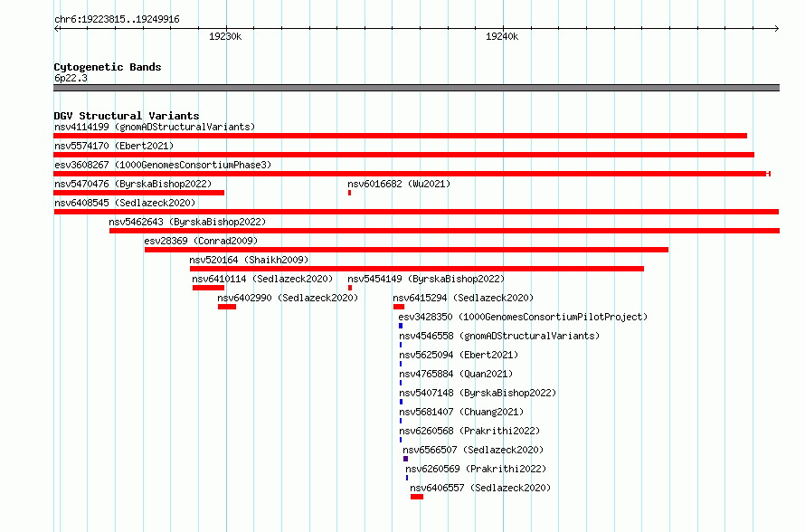
Task: Click the nsv5462643 red variant bar
Action: [x=445, y=231]
